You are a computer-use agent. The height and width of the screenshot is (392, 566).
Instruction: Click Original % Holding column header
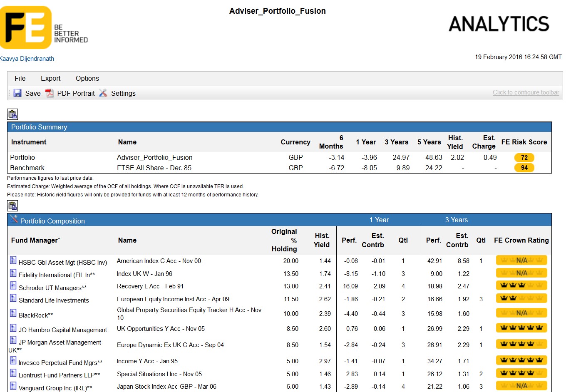click(x=284, y=240)
